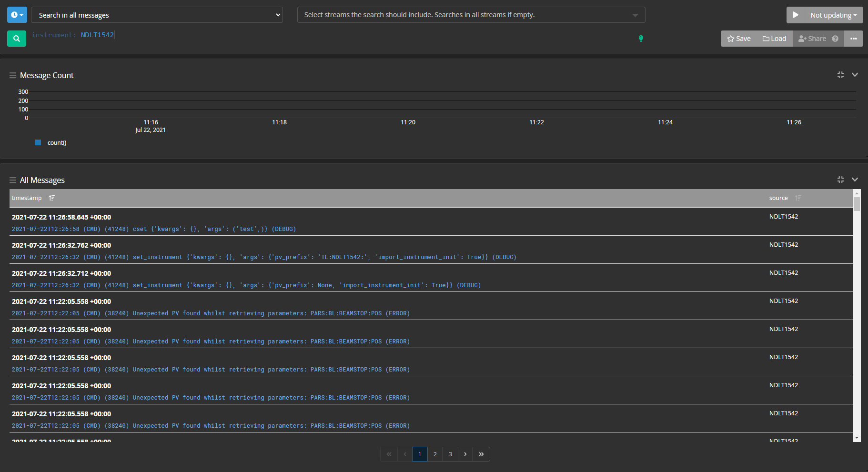Jump to last page of results
Screen dimensions: 868x472
pyautogui.click(x=481, y=454)
